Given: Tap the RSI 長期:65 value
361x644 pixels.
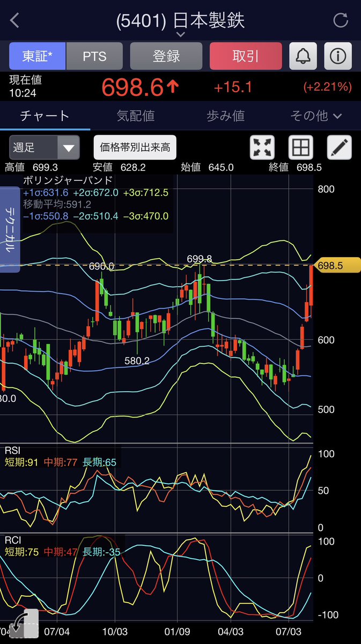Looking at the screenshot, I should pos(99,463).
